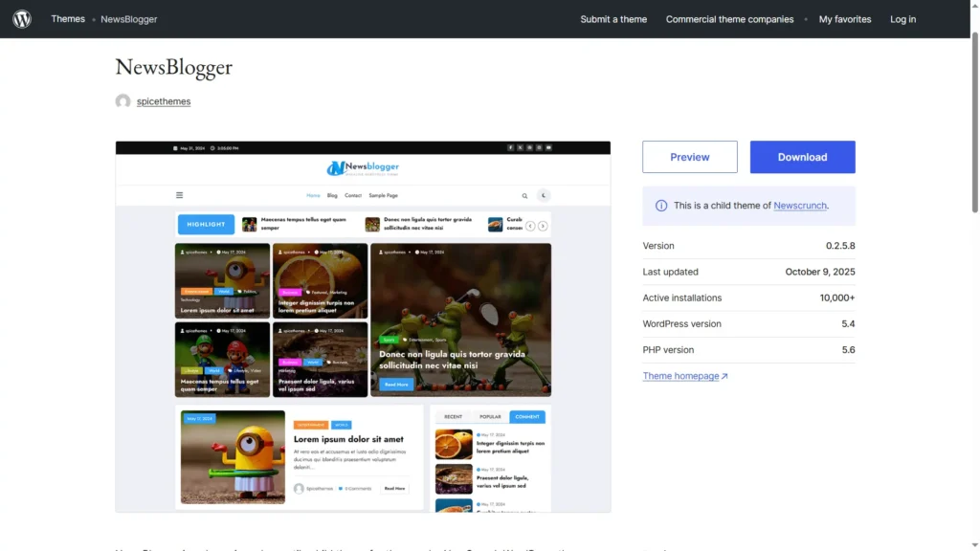Click the version value 0.2.5.8

(840, 246)
